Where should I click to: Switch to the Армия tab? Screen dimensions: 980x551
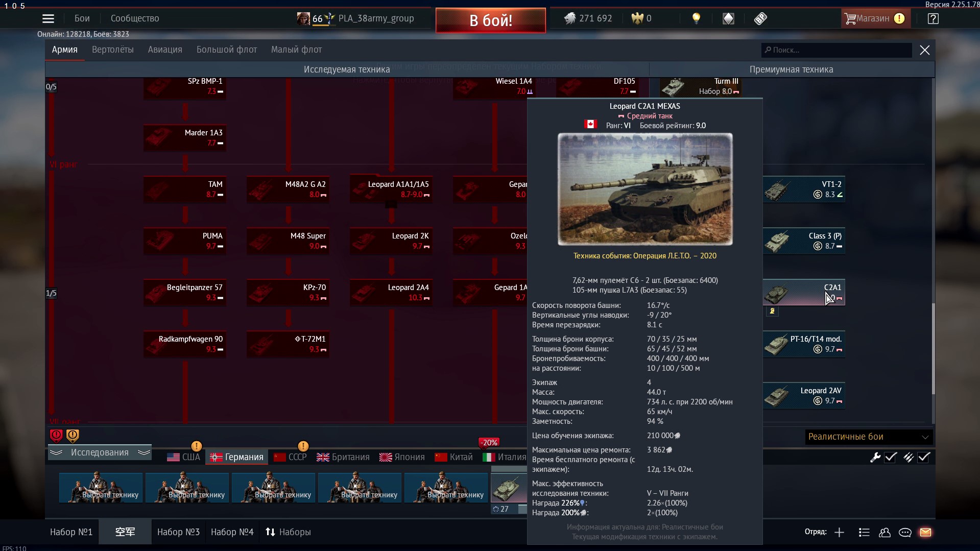[x=65, y=50]
